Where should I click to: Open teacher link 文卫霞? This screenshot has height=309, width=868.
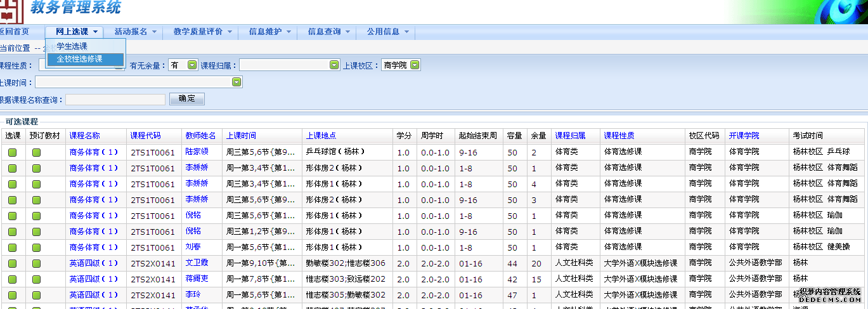[x=197, y=263]
